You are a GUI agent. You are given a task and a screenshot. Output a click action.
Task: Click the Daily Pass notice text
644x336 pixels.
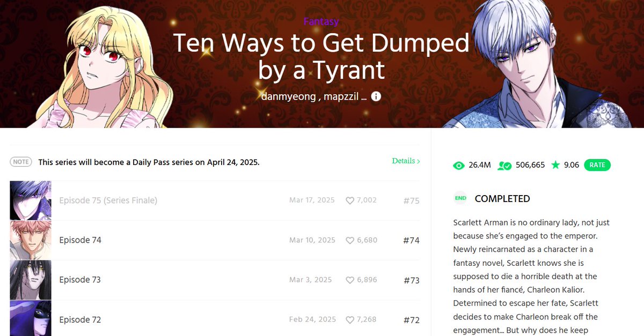click(x=149, y=162)
